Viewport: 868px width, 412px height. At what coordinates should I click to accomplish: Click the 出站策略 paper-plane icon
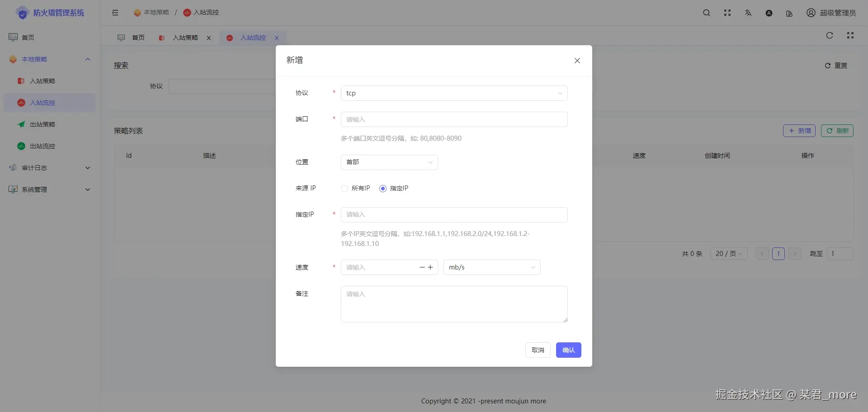(21, 124)
